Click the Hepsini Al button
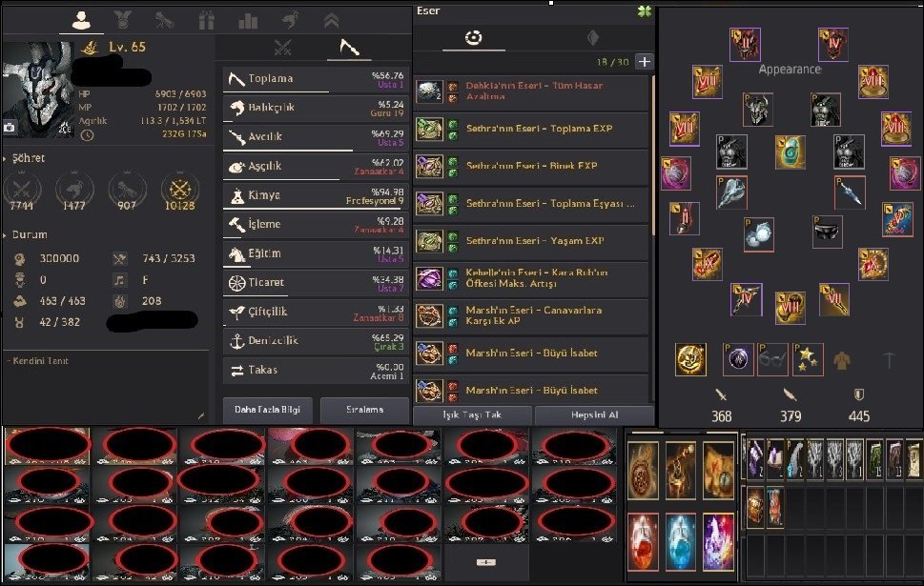This screenshot has height=586, width=924. coord(595,414)
